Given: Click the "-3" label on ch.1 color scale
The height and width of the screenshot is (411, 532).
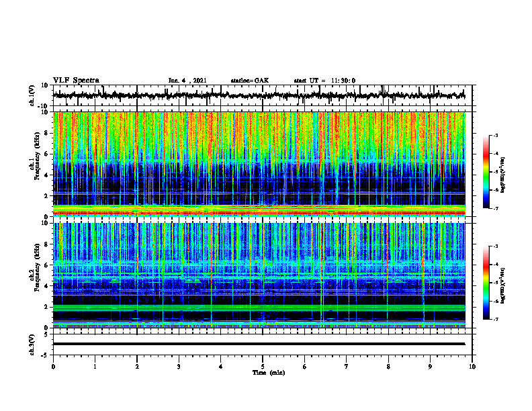Looking at the screenshot, I should [x=496, y=136].
